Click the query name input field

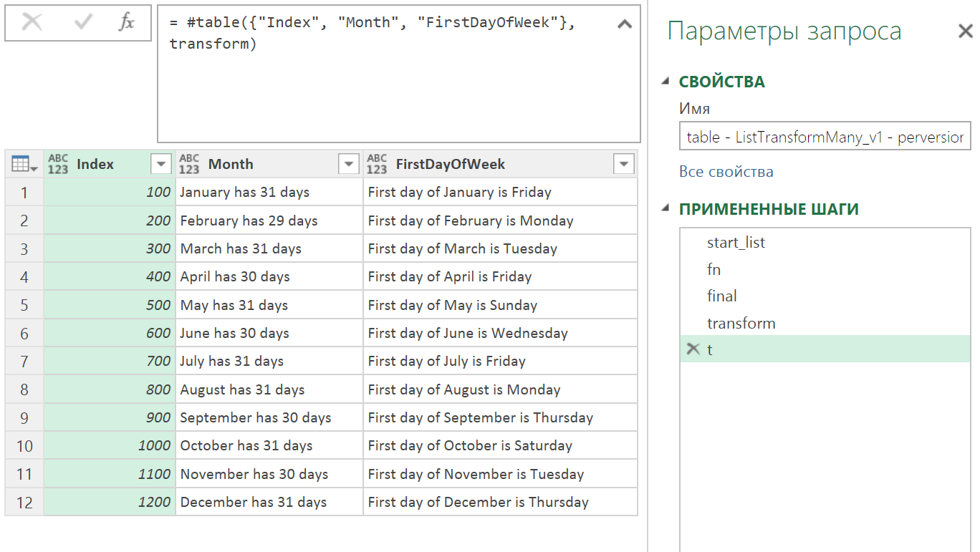click(824, 136)
